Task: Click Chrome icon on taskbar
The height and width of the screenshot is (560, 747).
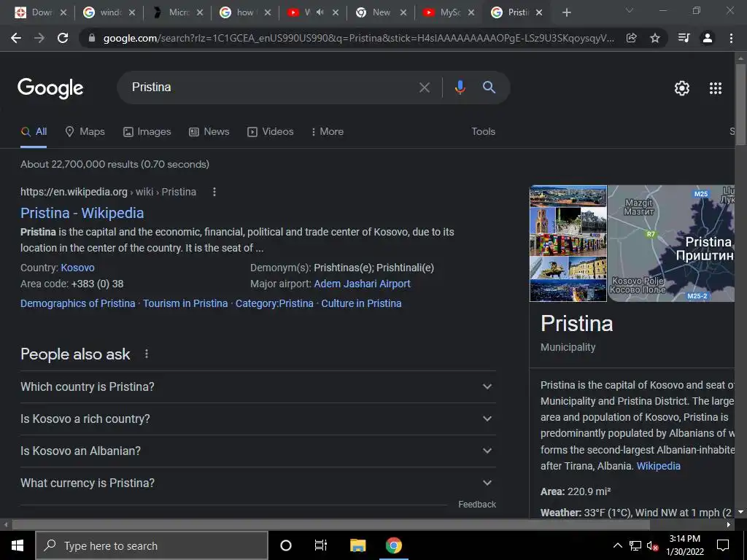Action: [x=393, y=545]
